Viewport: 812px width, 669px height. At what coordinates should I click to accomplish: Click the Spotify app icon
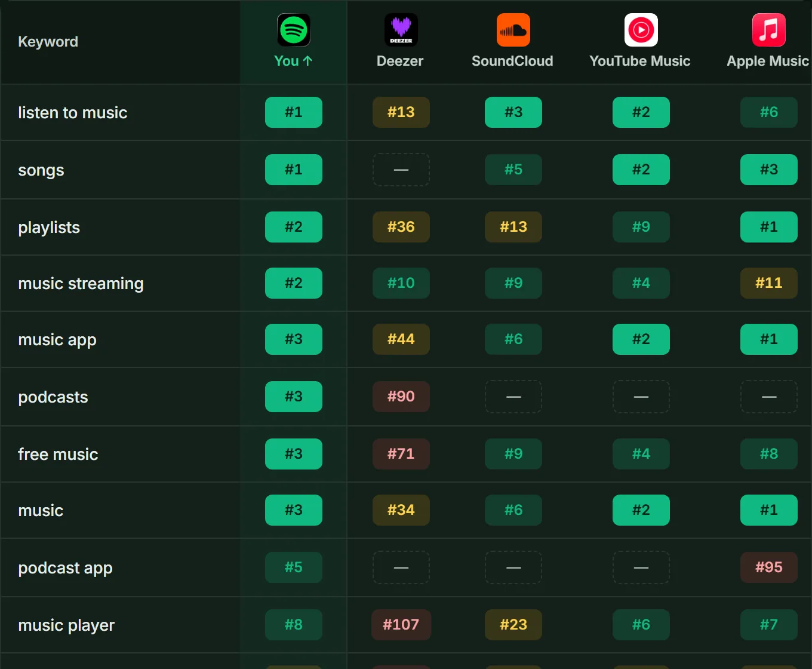pyautogui.click(x=294, y=30)
